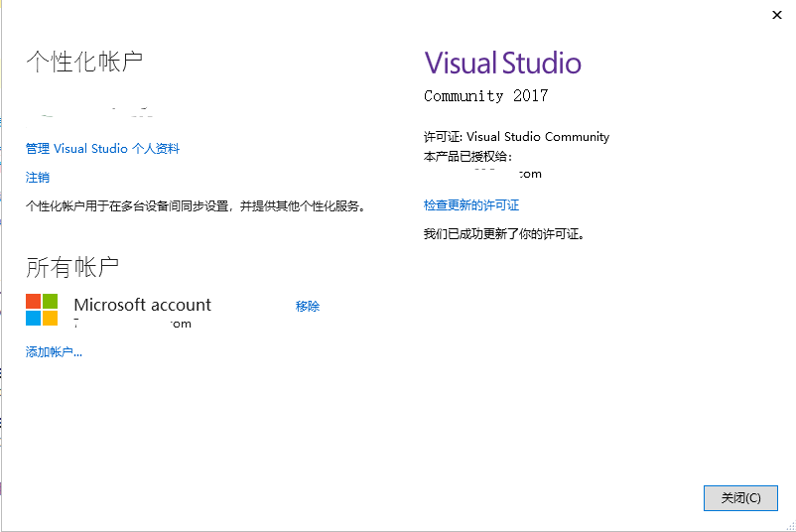The image size is (796, 532).
Task: Close the dialog with the X button
Action: pyautogui.click(x=777, y=15)
